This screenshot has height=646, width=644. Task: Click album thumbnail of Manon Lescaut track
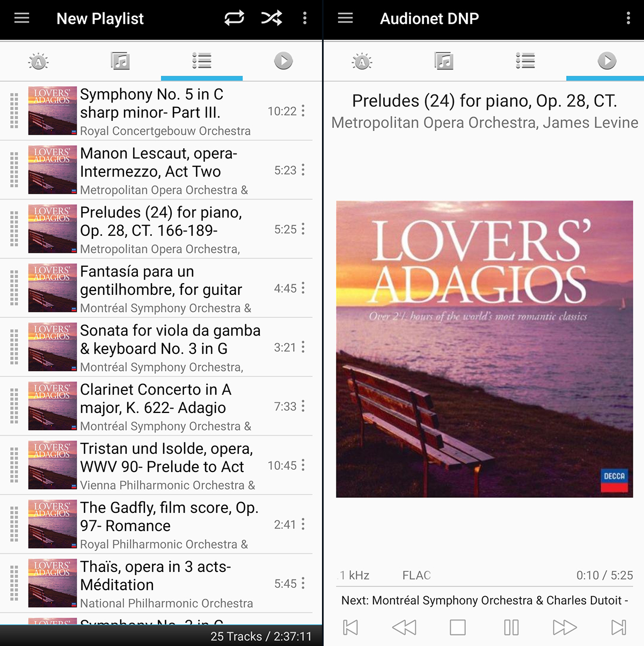(53, 170)
